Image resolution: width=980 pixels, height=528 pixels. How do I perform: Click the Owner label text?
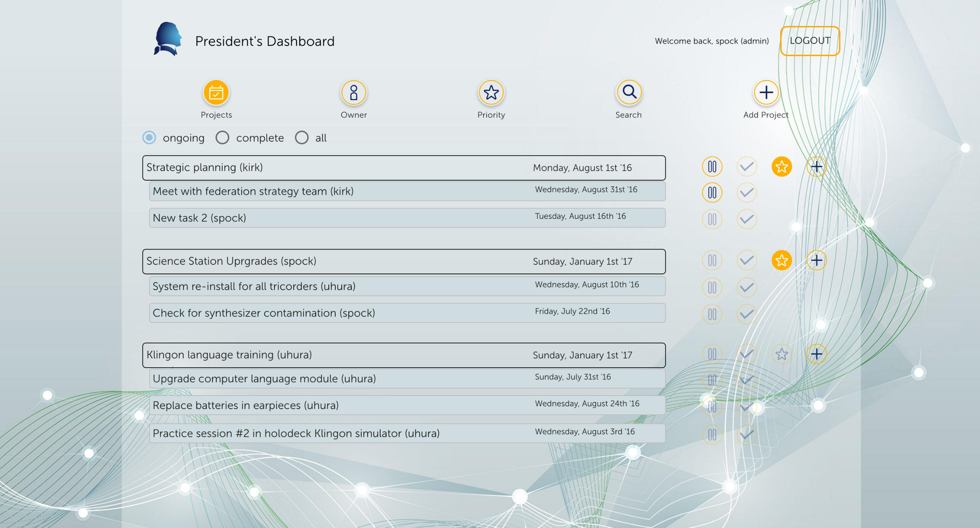pos(354,115)
